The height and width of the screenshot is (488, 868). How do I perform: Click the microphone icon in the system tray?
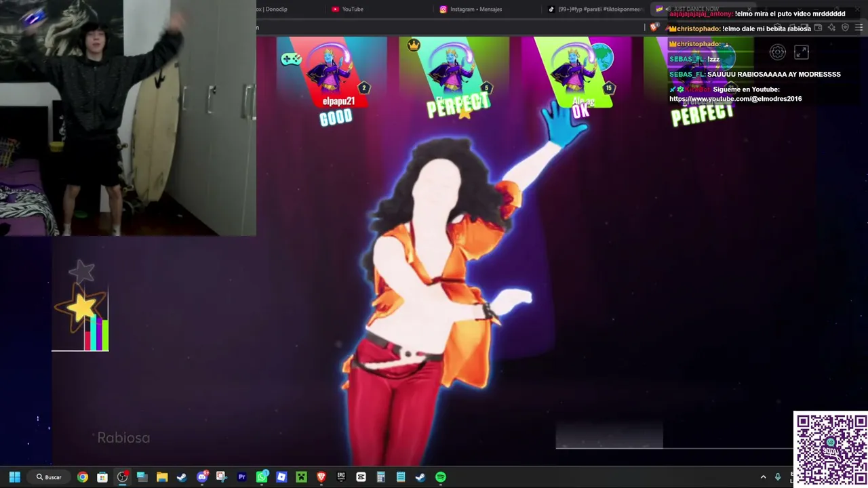tap(778, 477)
